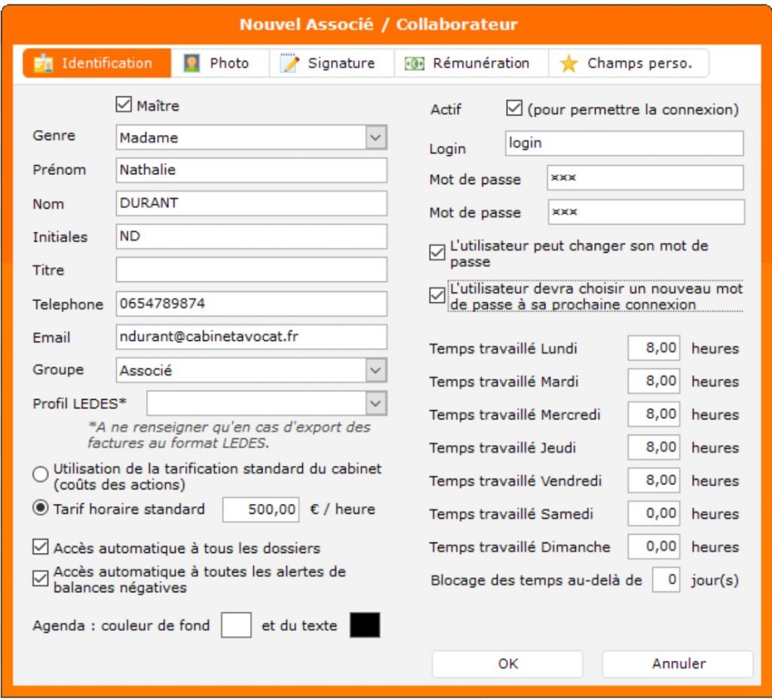Choose the black Agenda text color swatch

(365, 625)
